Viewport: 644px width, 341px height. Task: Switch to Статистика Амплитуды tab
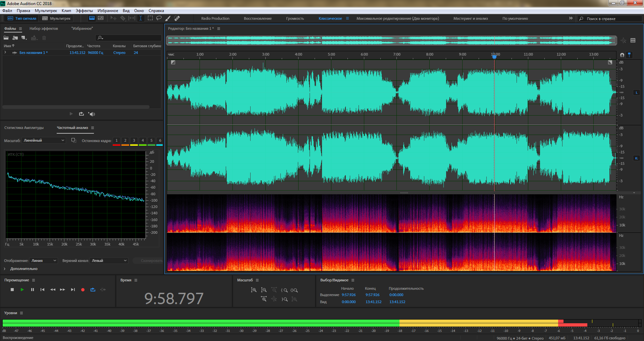point(24,128)
